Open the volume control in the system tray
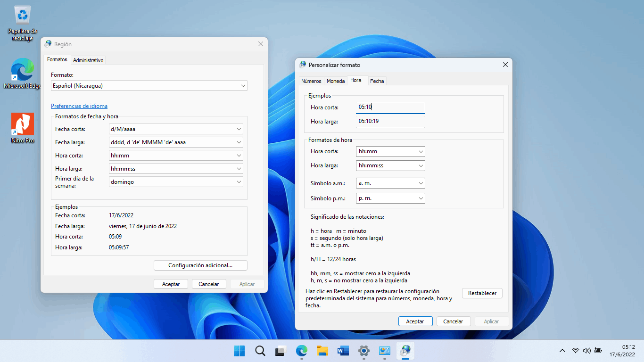 click(x=586, y=351)
